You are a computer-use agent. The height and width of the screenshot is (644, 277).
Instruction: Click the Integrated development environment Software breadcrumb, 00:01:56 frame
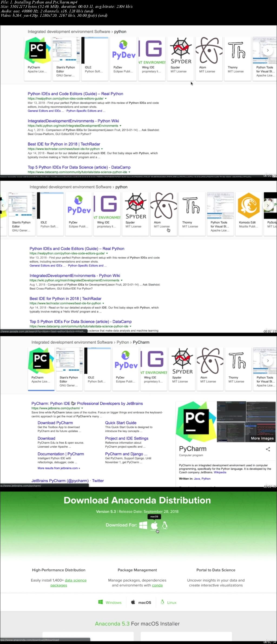tap(72, 342)
